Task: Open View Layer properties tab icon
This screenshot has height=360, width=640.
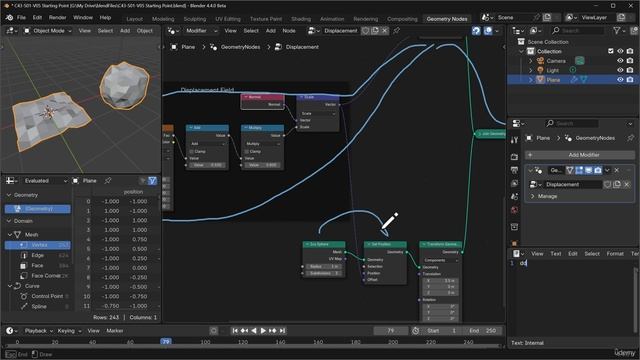Action: point(514,183)
